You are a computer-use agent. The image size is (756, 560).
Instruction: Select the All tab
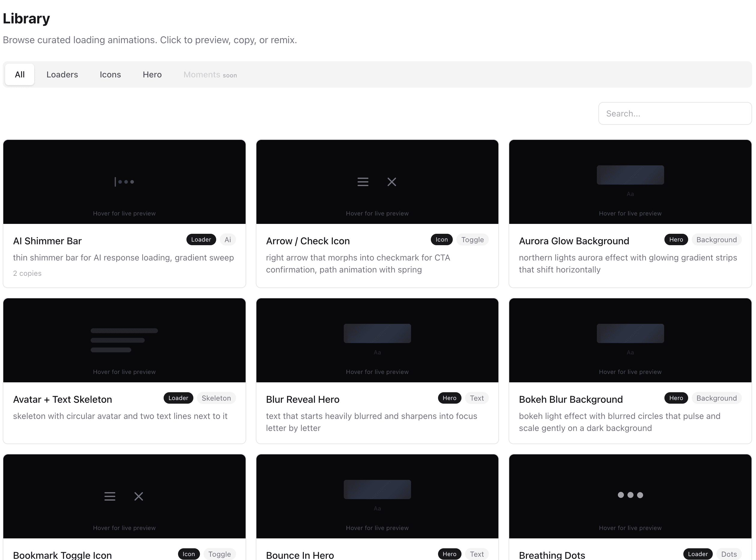point(20,74)
